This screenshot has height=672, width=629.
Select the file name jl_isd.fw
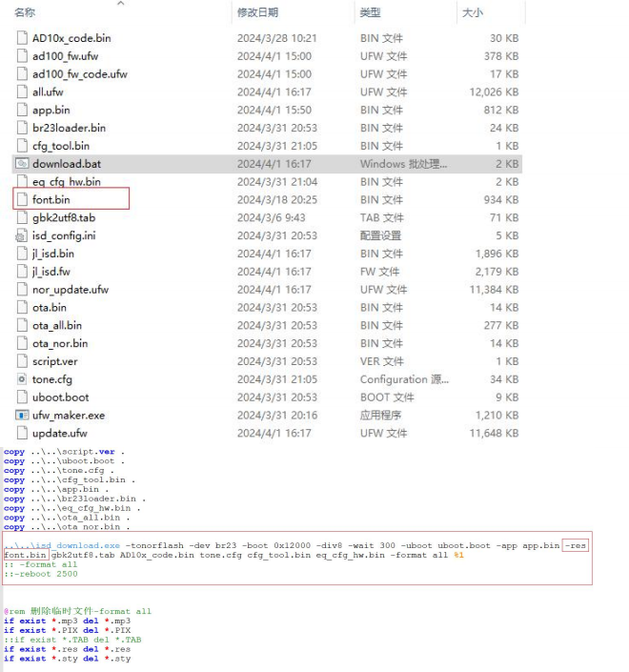[x=51, y=272]
